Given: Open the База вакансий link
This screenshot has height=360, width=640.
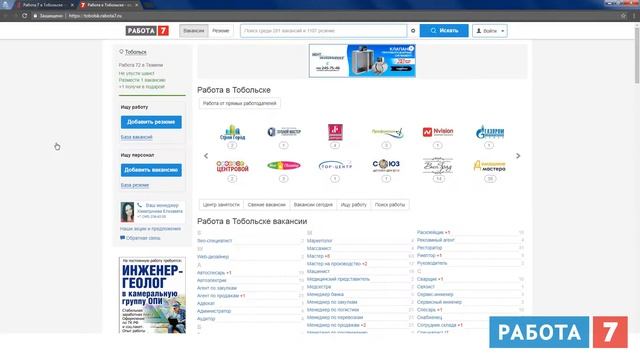Looking at the screenshot, I should [136, 137].
